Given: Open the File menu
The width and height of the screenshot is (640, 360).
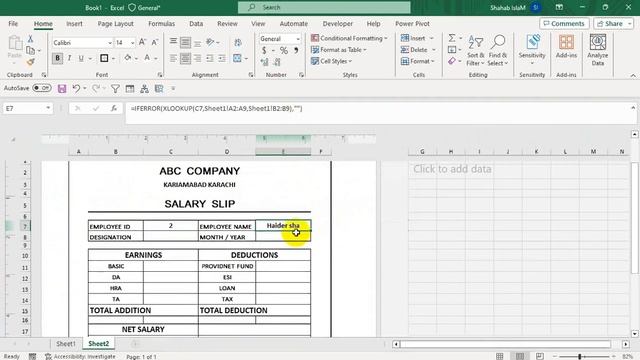Looking at the screenshot, I should [x=13, y=24].
